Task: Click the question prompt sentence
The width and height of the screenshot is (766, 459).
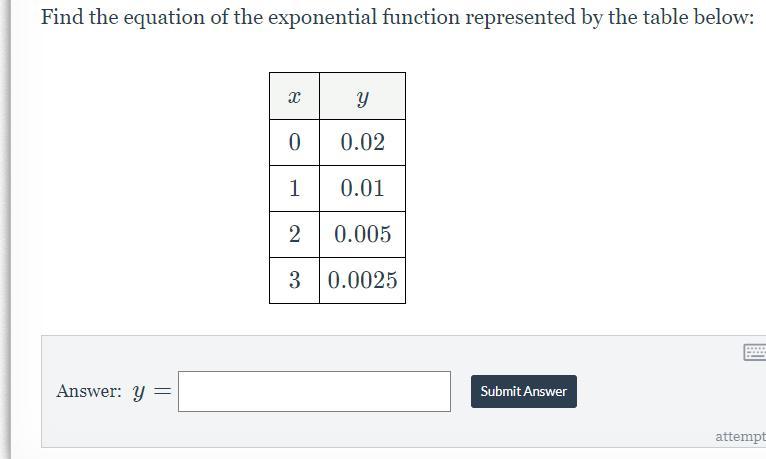Action: click(397, 18)
